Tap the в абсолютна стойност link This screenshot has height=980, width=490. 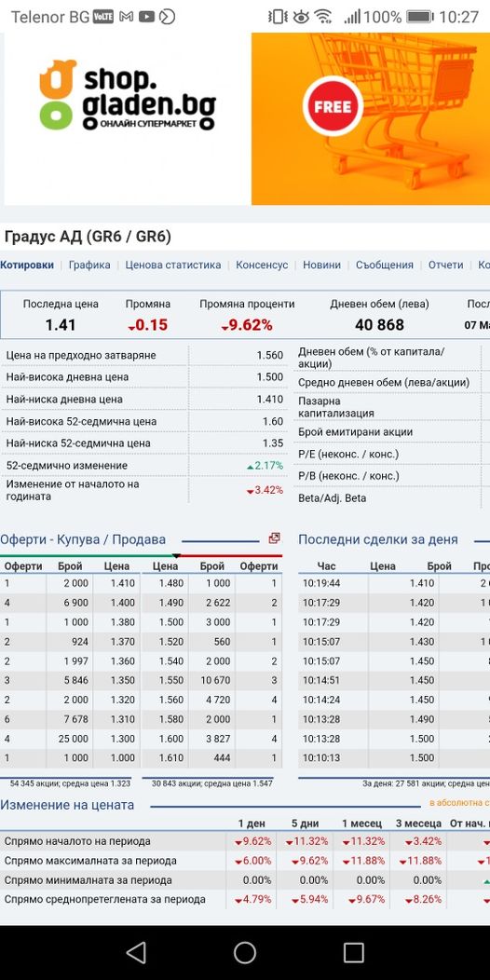pos(459,802)
